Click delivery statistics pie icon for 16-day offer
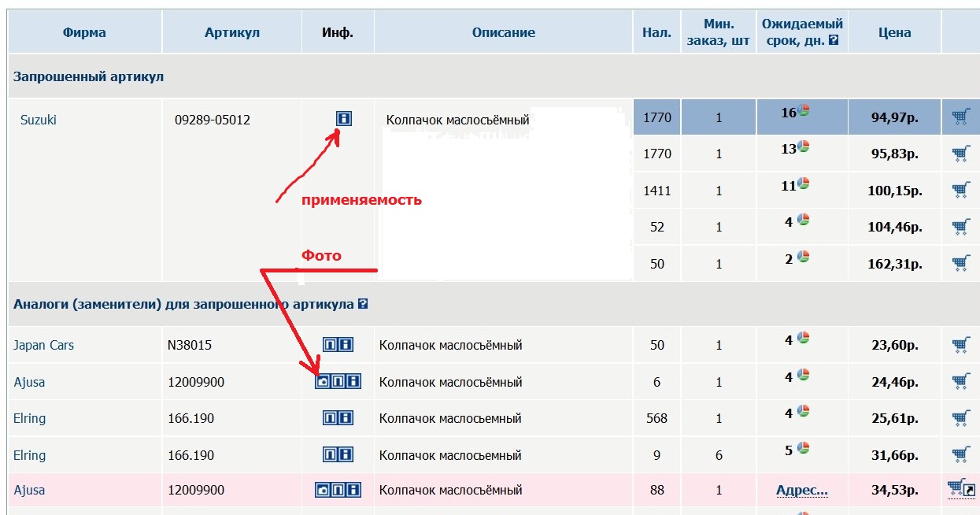This screenshot has height=515, width=980. pos(804,111)
